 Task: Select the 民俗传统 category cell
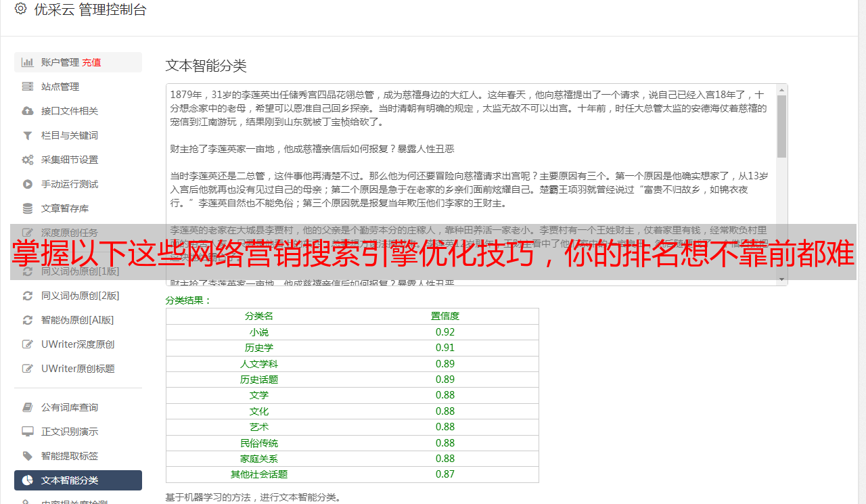point(259,443)
